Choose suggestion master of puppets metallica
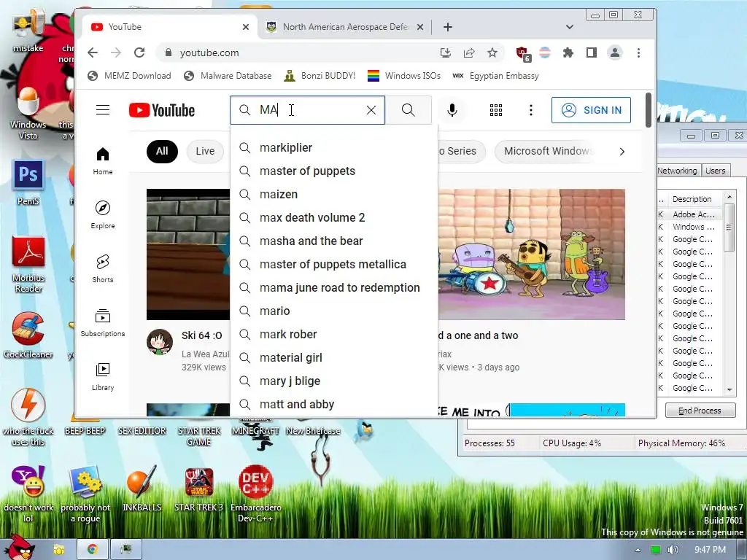 333,264
